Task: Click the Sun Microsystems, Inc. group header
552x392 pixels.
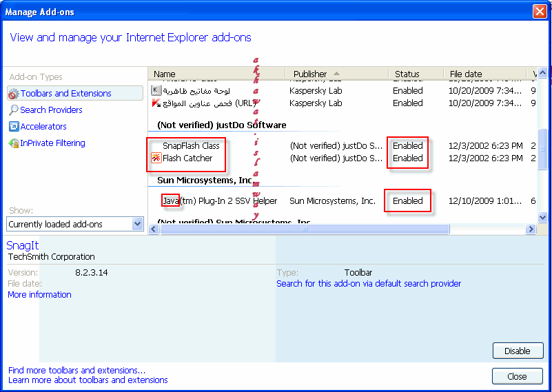Action: click(205, 180)
